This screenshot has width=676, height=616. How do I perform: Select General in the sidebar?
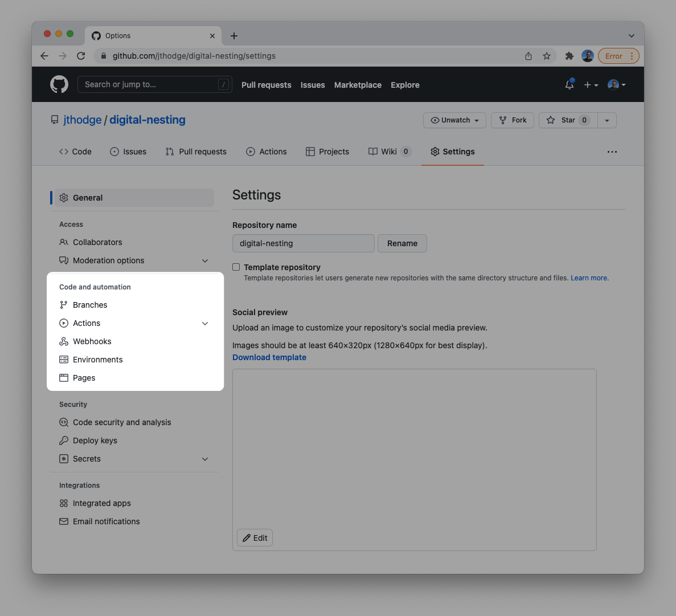(134, 198)
